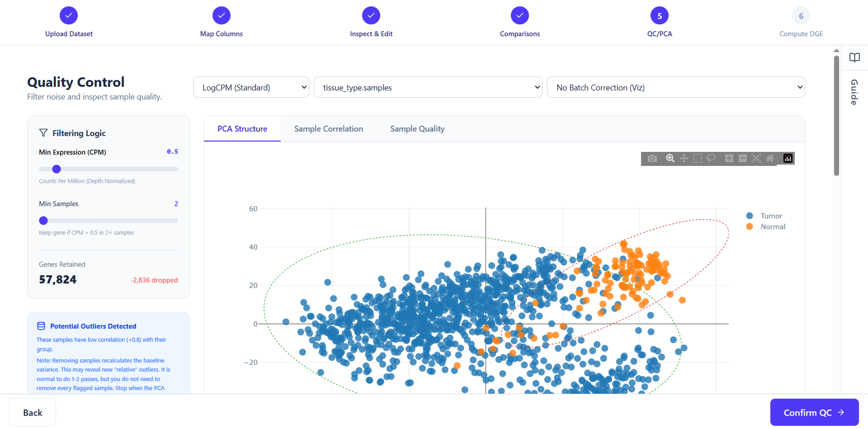
Task: Go to the Inspect & Edit step circle
Action: [371, 16]
